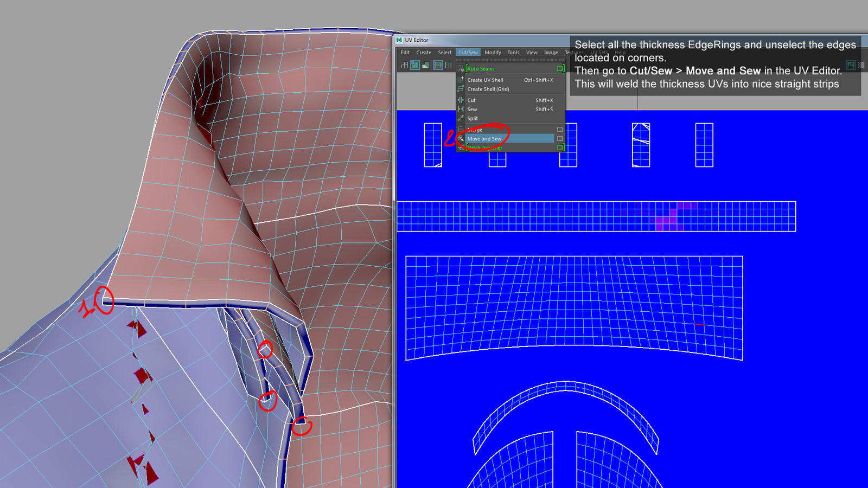Image resolution: width=868 pixels, height=488 pixels.
Task: Toggle wireframe display icon in UV Editor toolbar
Action: pos(405,65)
